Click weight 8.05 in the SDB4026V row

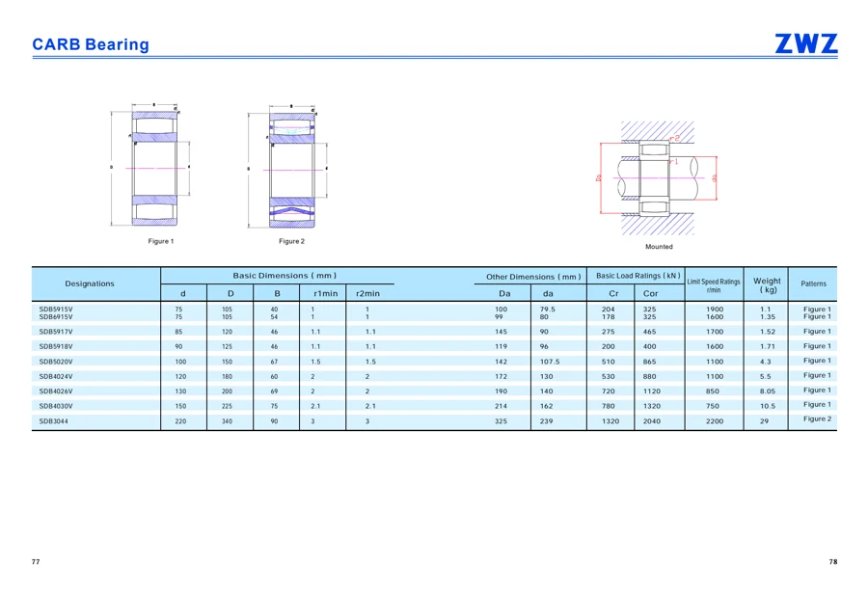(768, 391)
